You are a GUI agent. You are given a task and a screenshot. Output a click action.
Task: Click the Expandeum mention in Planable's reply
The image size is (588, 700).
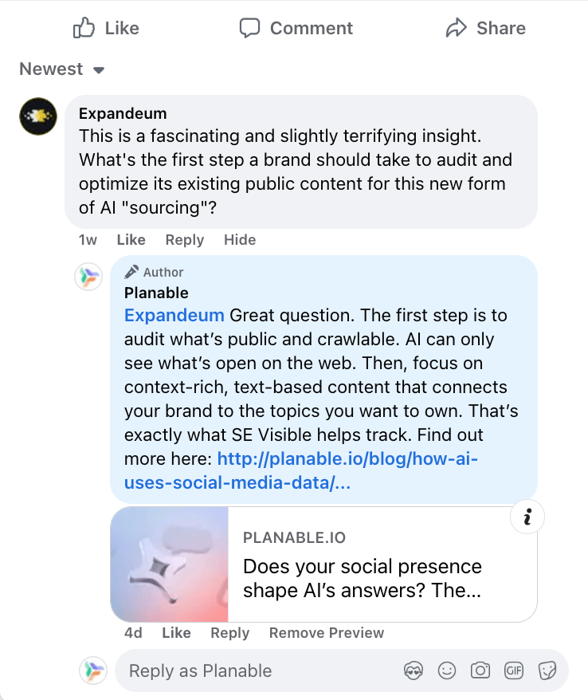[x=174, y=315]
